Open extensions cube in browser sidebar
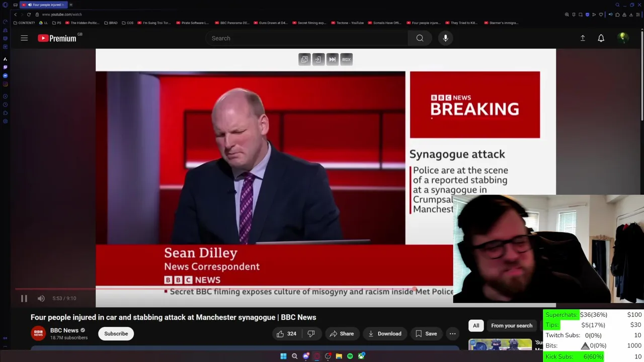The width and height of the screenshot is (644, 362). [x=5, y=113]
